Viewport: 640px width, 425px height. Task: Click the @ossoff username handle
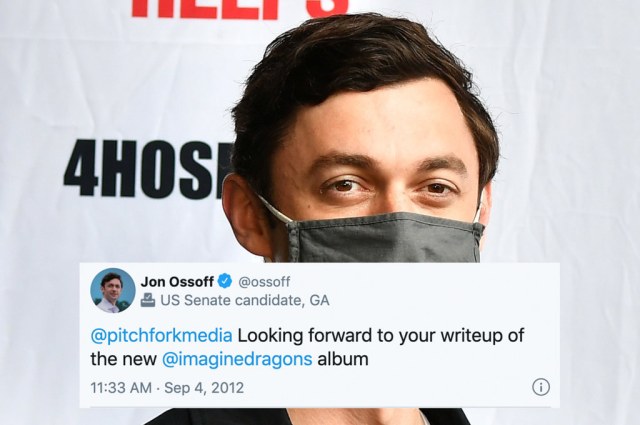(x=264, y=281)
